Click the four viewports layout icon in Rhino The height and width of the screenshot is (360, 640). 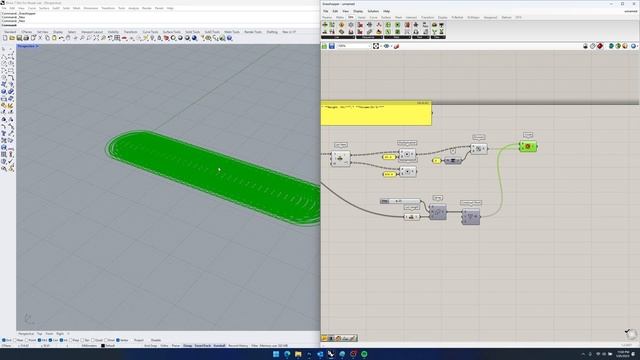coord(117,38)
